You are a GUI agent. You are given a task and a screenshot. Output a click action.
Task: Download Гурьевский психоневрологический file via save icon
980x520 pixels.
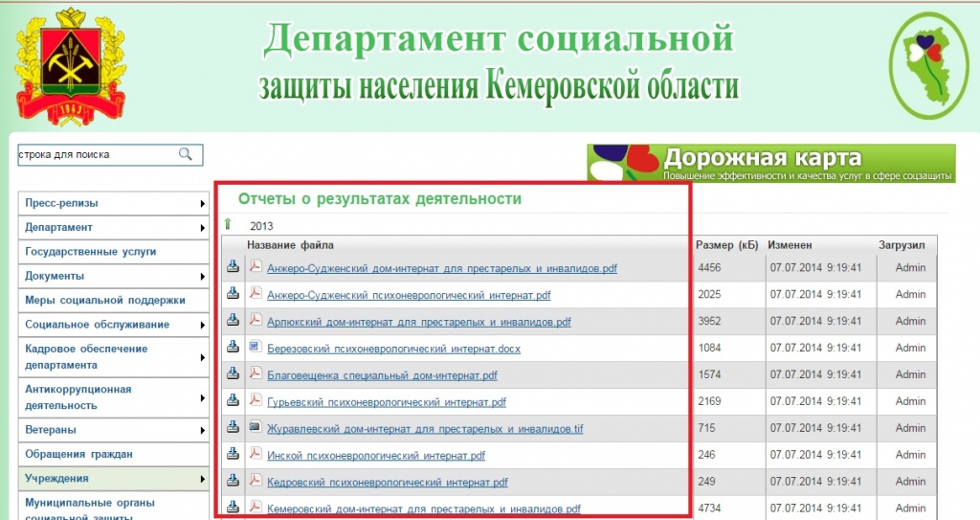[x=233, y=400]
